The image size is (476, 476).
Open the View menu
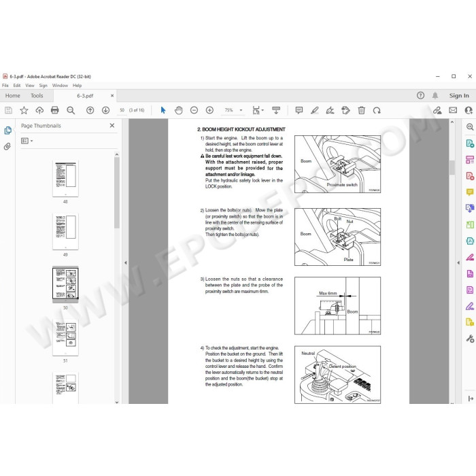point(30,86)
